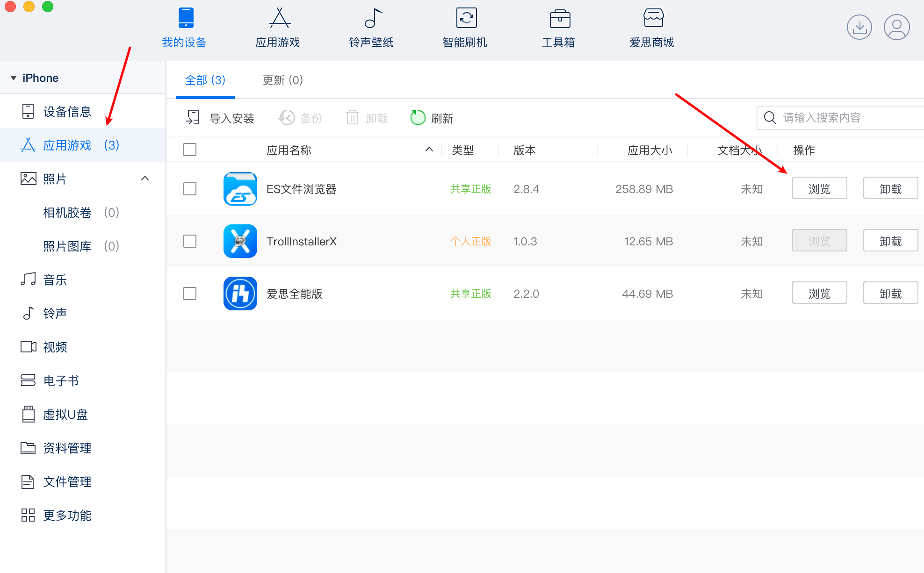Open 虚拟U盘 in the sidebar
Image resolution: width=924 pixels, height=573 pixels.
[x=83, y=414]
